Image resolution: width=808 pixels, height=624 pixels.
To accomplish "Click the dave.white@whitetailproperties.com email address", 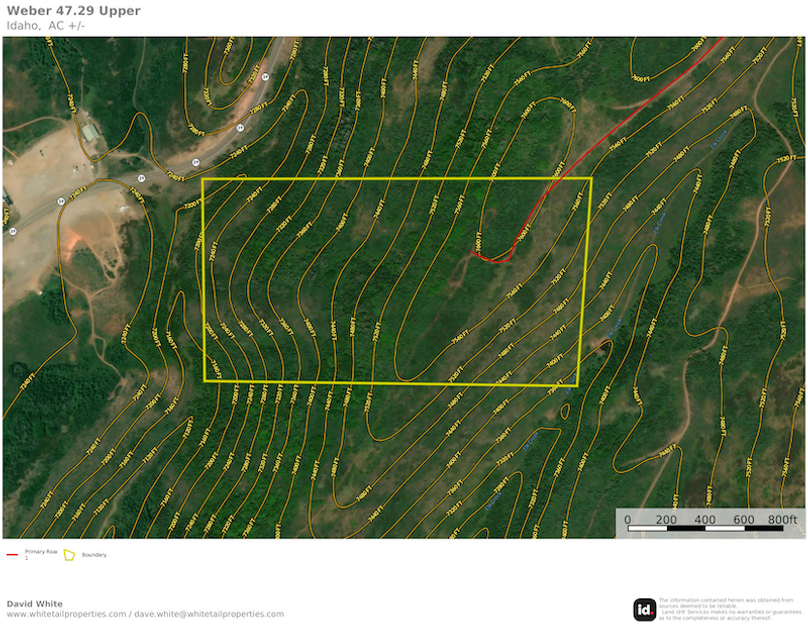I will (x=209, y=614).
